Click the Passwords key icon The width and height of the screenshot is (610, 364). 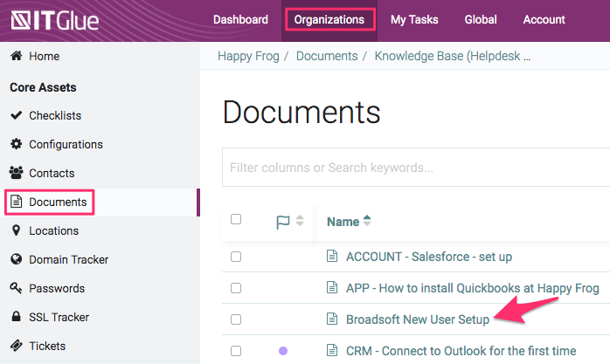coord(16,288)
